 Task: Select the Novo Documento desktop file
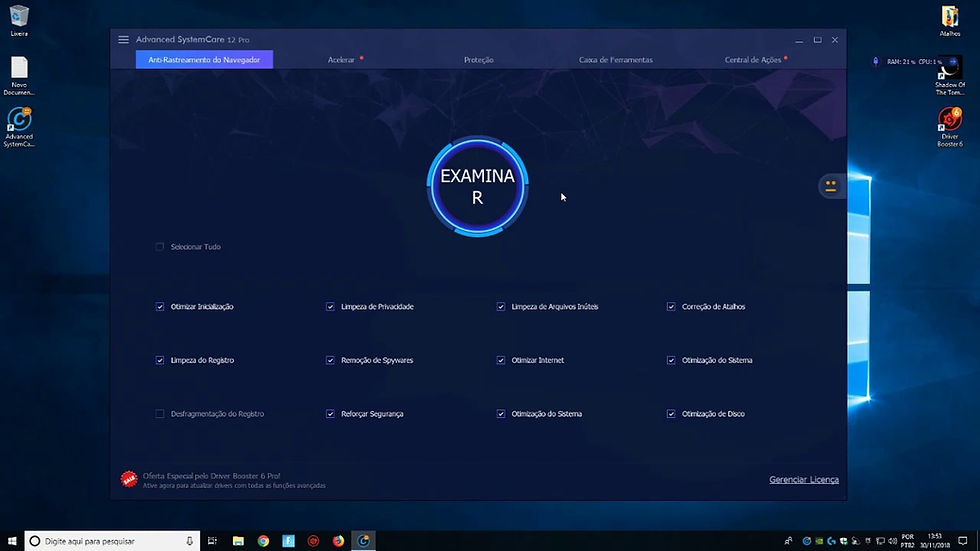19,76
